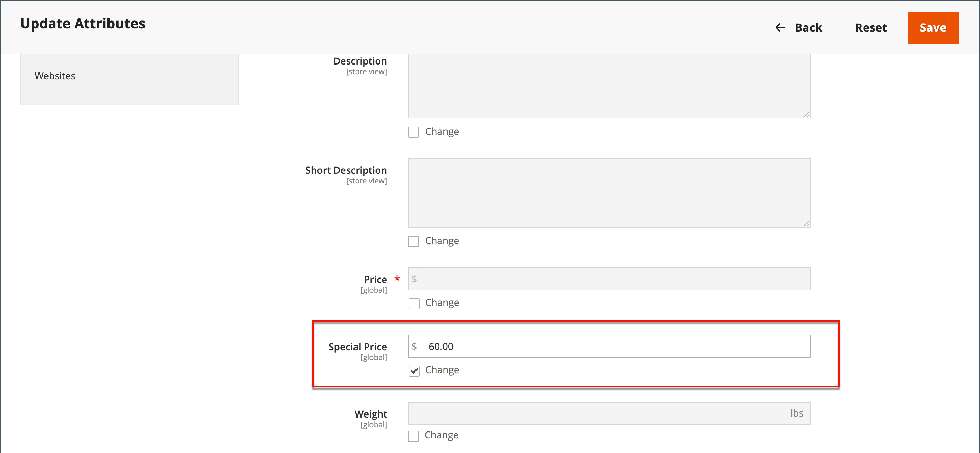Click the Update Attributes page title
Image resolution: width=980 pixels, height=453 pixels.
pyautogui.click(x=82, y=24)
